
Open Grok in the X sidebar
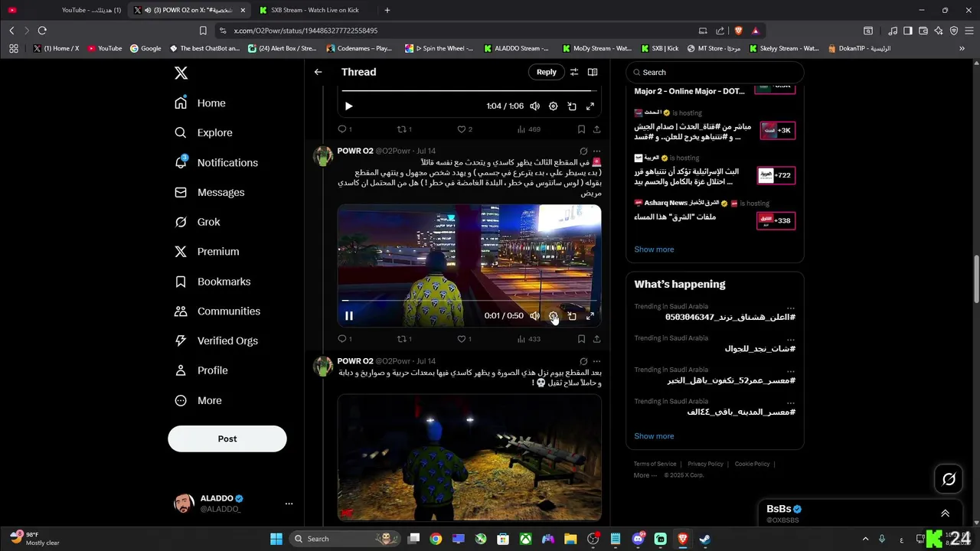(x=198, y=222)
